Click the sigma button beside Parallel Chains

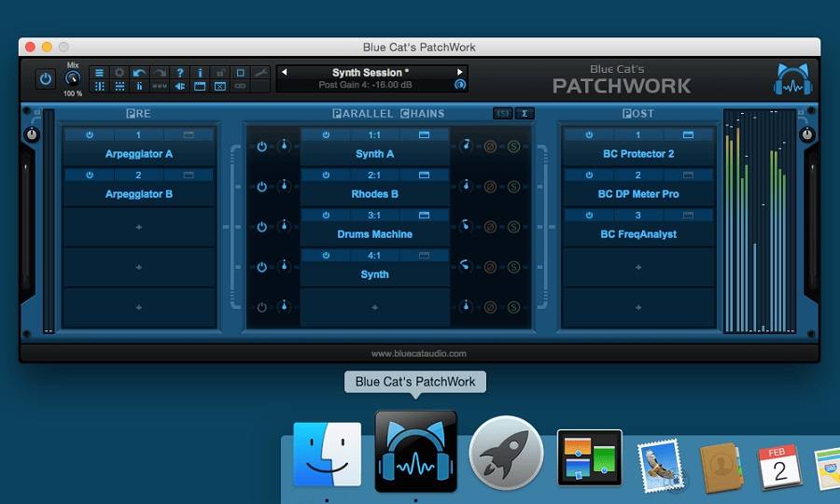tap(525, 114)
